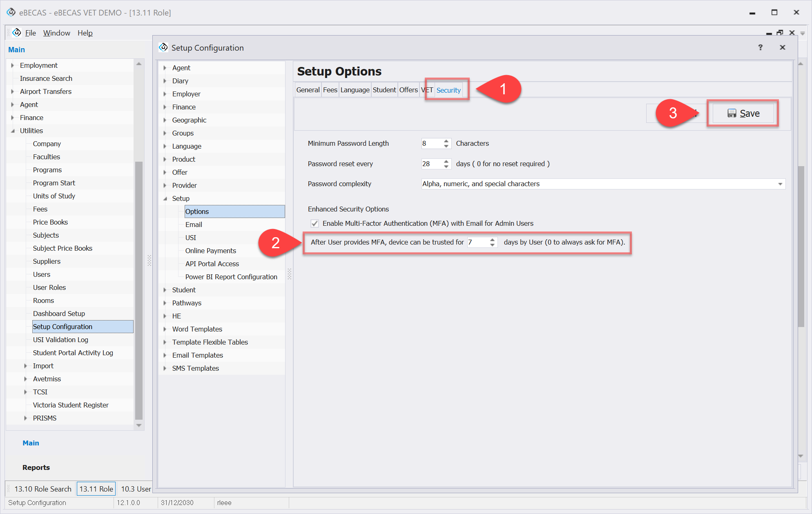Screen dimensions: 812x514
Task: Click the Setup Configuration help question mark
Action: click(760, 47)
